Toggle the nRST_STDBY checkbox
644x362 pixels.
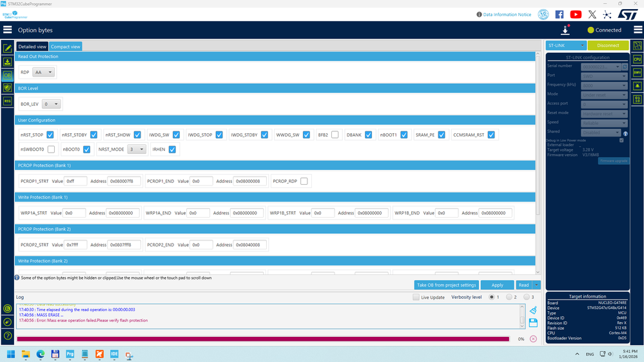tap(93, 135)
